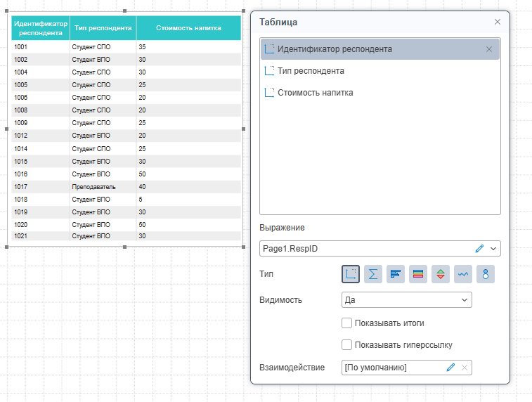Select the Sparkline column type
This screenshot has height=402, width=532.
pos(463,274)
